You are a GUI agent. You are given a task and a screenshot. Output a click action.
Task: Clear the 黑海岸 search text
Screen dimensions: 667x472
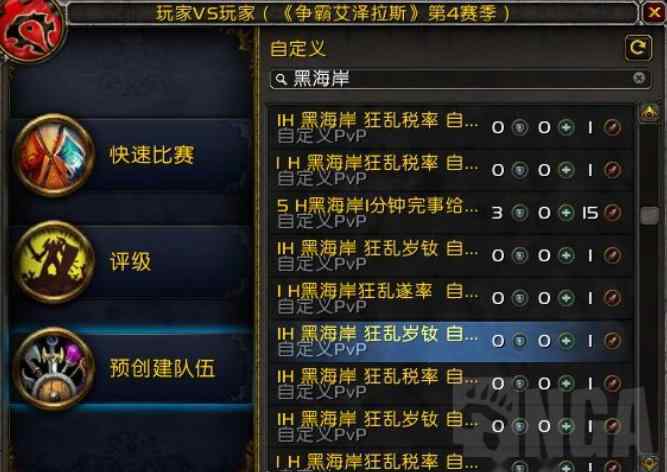tap(638, 78)
